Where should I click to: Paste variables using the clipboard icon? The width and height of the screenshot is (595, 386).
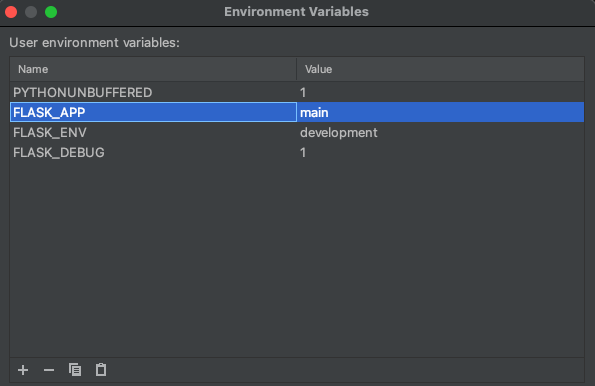coord(101,370)
